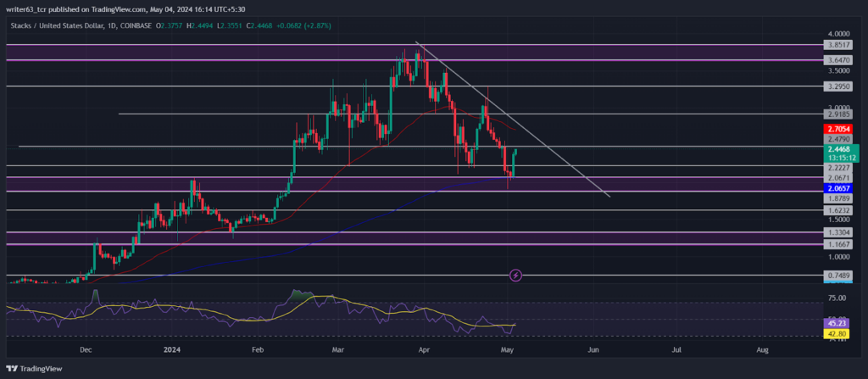
Task: Click the 1.6232 price label
Action: [x=837, y=210]
